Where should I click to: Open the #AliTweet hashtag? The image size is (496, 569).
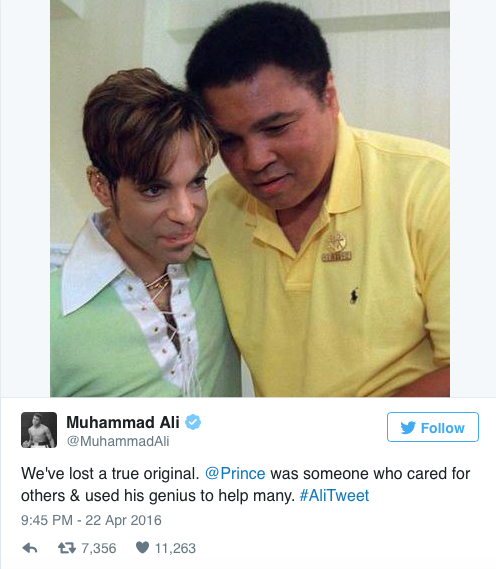(334, 495)
